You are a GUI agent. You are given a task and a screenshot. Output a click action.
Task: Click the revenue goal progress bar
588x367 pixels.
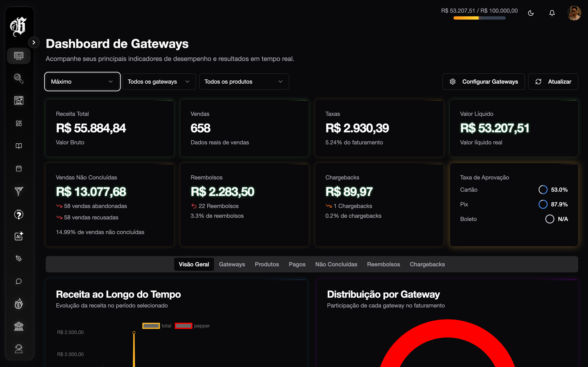pos(479,18)
